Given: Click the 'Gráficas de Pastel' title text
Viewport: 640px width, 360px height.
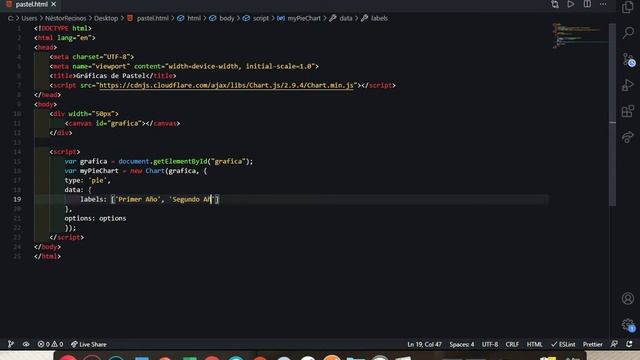Looking at the screenshot, I should pos(111,76).
